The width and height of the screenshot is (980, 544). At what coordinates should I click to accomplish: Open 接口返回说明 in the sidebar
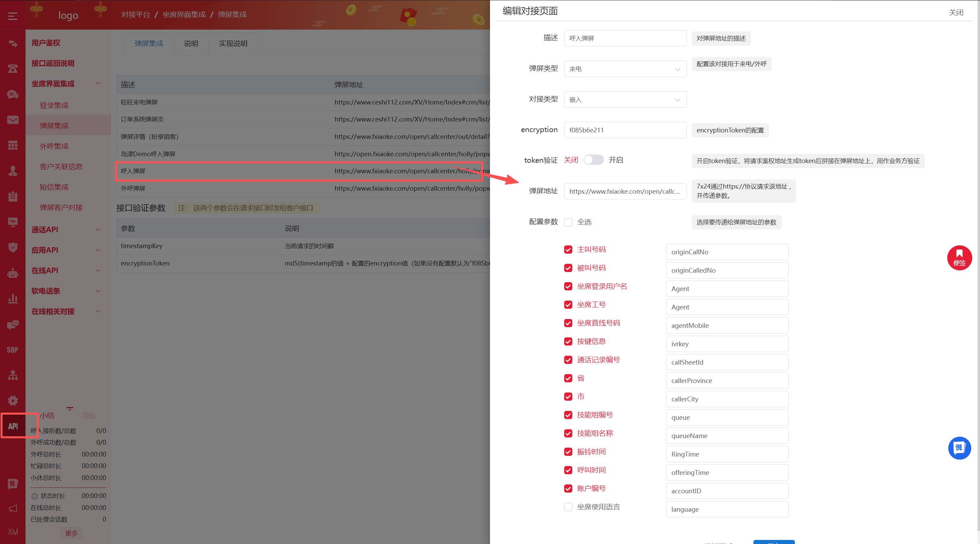click(53, 63)
